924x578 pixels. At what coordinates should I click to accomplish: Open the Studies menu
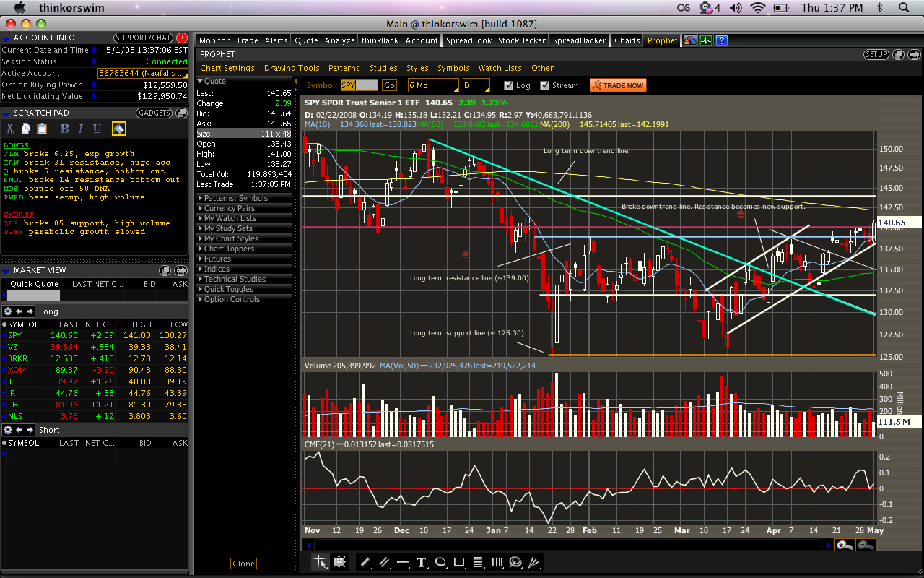[x=383, y=68]
